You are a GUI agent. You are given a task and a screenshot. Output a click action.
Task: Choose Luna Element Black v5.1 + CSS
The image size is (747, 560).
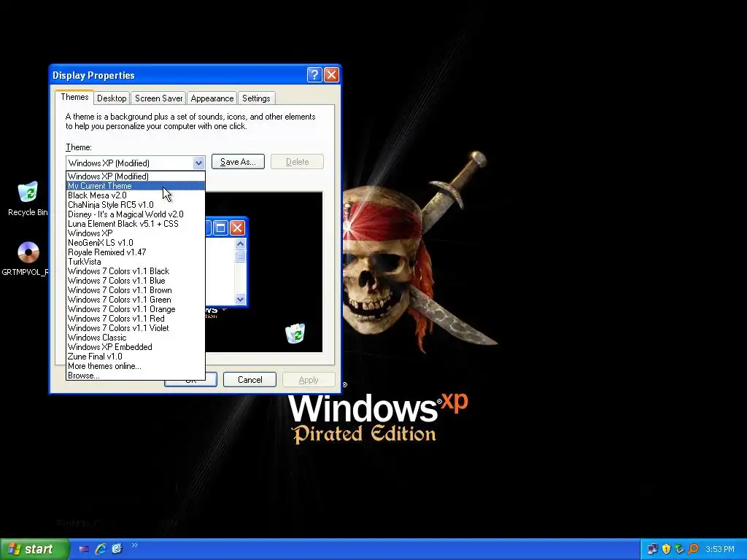point(135,224)
